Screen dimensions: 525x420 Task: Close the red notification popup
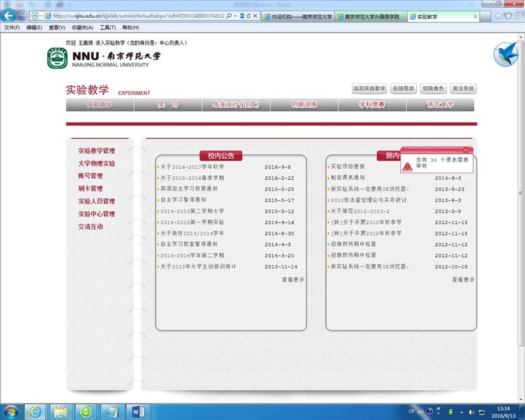tap(466, 150)
